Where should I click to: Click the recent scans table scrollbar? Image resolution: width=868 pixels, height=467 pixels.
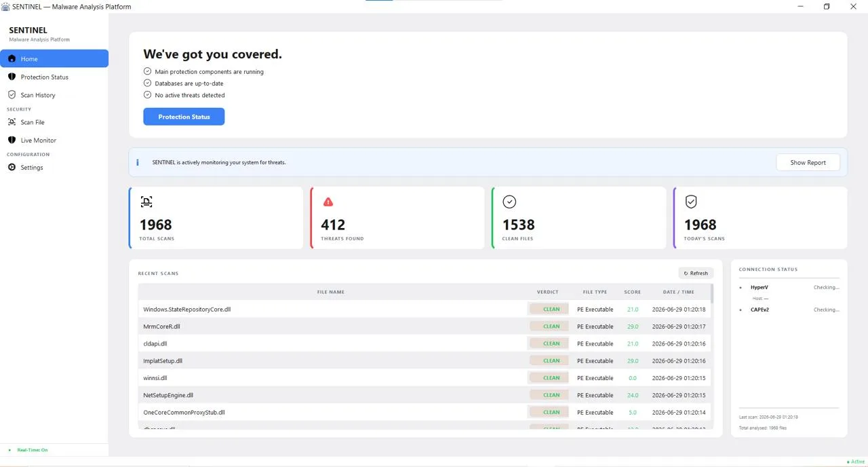click(x=711, y=293)
